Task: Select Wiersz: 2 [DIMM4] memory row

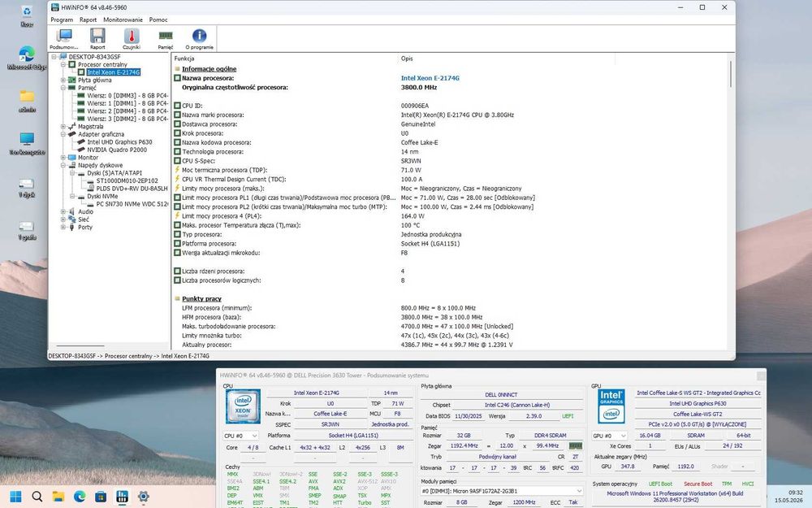Action: point(127,111)
